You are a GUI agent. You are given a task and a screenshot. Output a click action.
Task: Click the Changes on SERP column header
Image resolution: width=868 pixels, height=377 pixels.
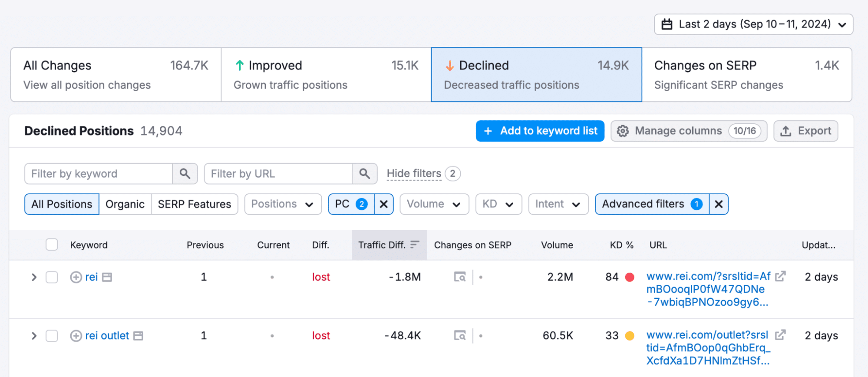click(473, 245)
